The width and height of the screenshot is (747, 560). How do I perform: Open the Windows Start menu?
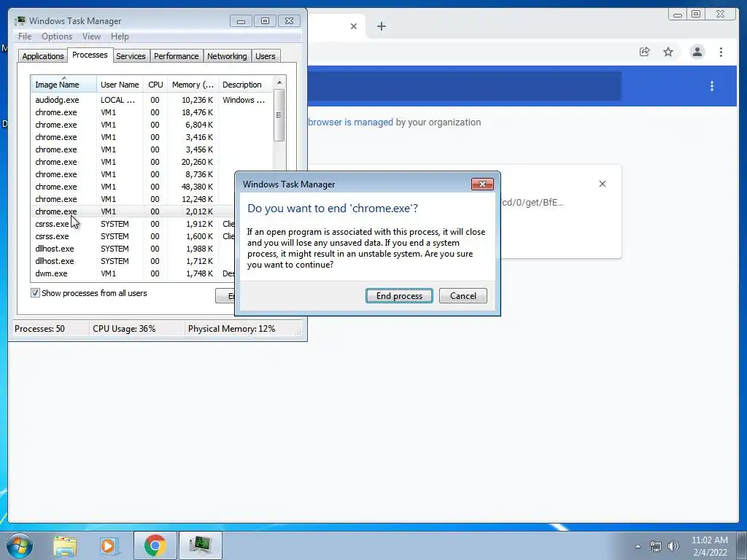point(20,545)
